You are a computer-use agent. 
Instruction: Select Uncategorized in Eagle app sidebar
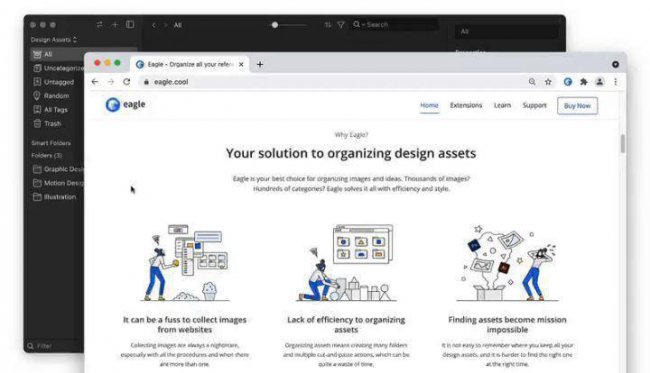pos(58,68)
